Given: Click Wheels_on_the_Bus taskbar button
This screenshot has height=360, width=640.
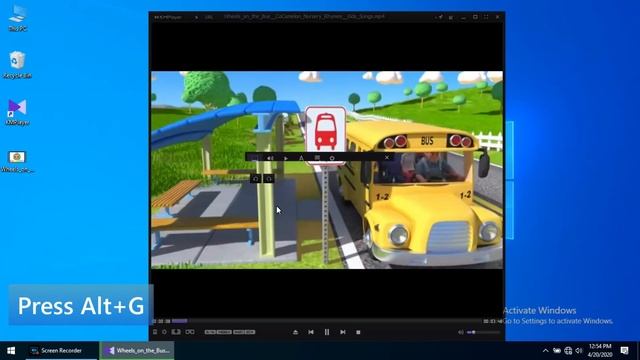Looking at the screenshot, I should (x=137, y=351).
